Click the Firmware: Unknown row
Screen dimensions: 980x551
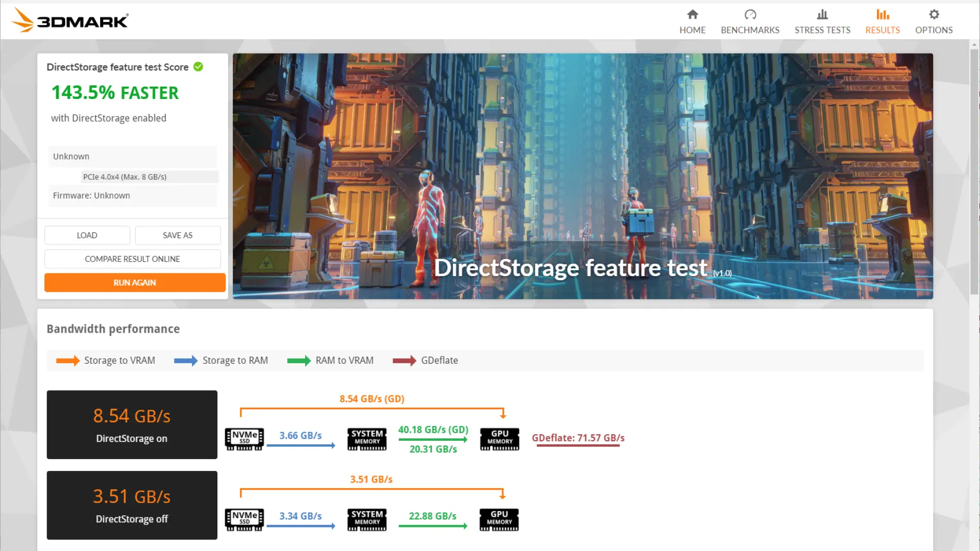pyautogui.click(x=133, y=195)
